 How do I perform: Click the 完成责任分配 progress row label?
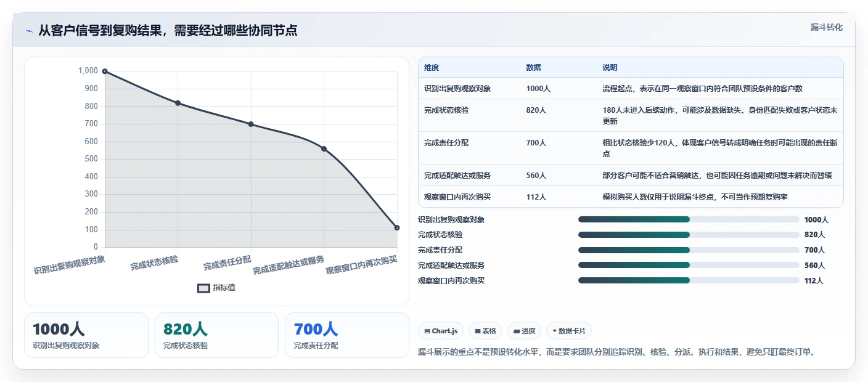point(440,250)
